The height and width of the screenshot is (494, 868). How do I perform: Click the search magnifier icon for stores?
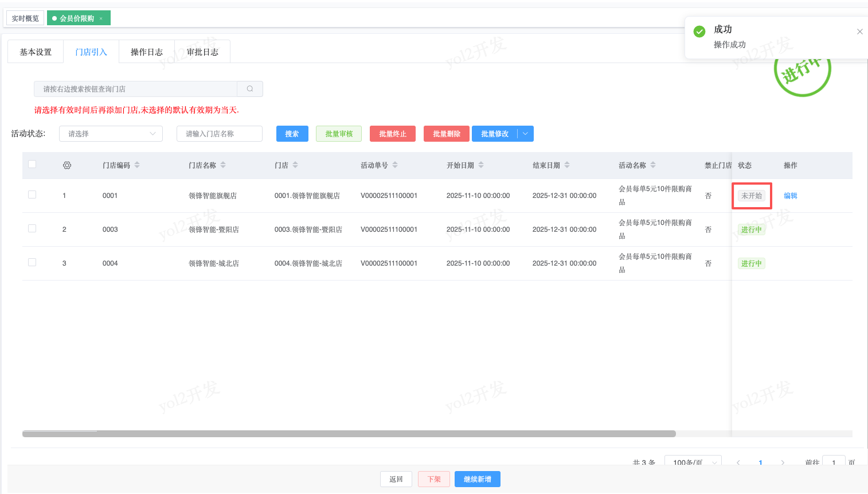pos(250,89)
